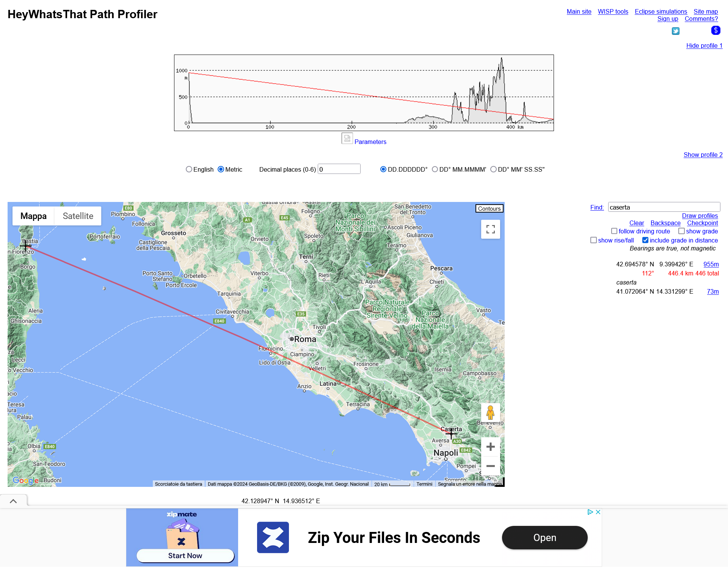Click the 112° bearing value
This screenshot has height=574, width=728.
[x=648, y=274]
